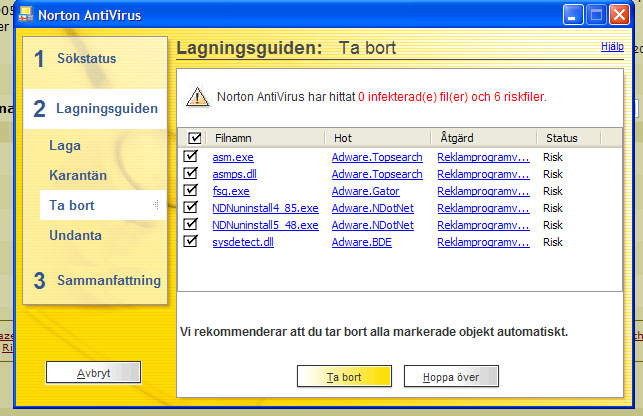The image size is (643, 416).
Task: Open the asmps.dll file link
Action: (x=235, y=174)
